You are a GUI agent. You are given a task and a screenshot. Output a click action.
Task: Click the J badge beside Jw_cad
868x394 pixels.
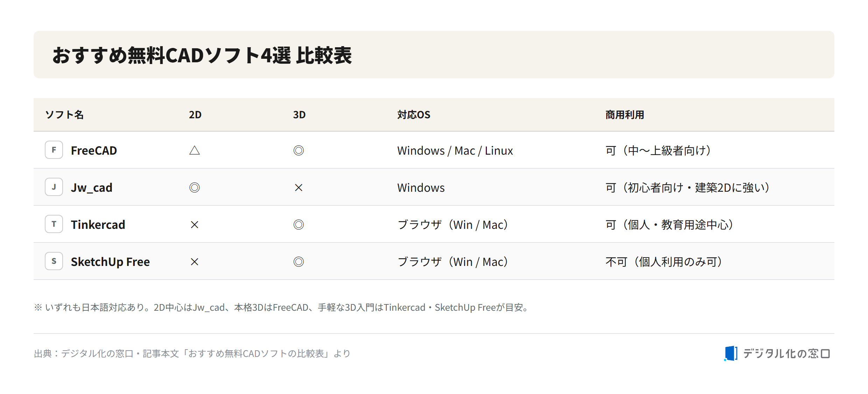pos(54,187)
